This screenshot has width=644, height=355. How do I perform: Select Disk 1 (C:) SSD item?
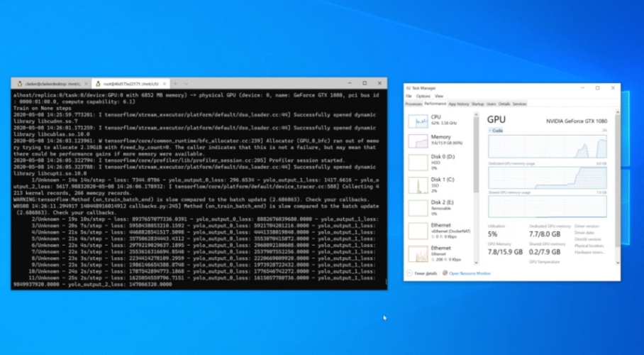point(440,185)
